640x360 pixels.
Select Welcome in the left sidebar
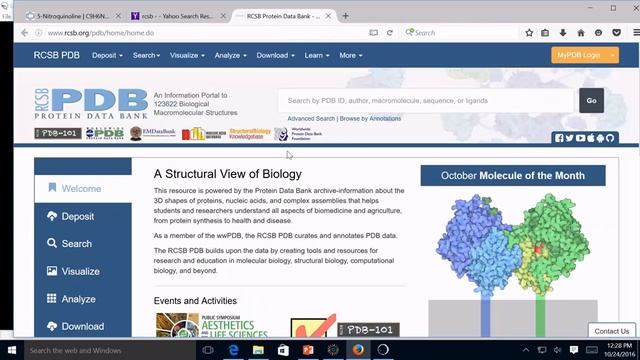pos(83,189)
